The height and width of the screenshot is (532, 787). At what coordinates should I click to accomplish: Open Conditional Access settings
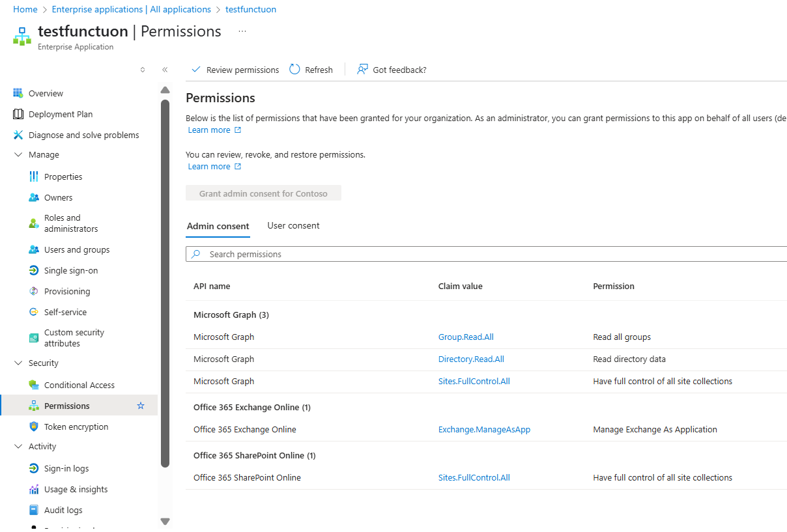click(x=79, y=384)
